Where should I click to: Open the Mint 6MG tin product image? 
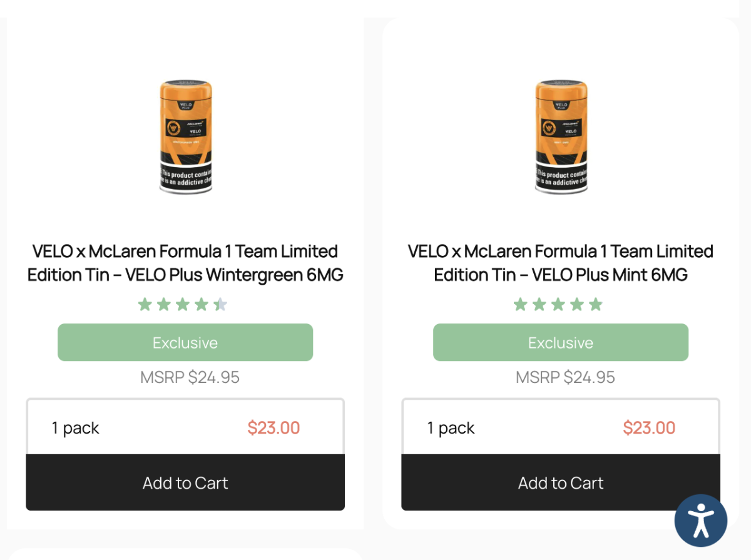561,136
